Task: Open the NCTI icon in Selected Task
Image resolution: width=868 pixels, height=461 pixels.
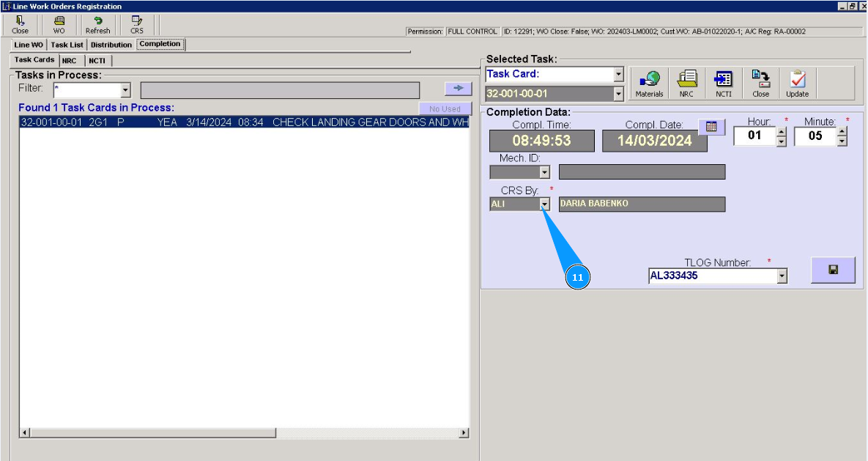Action: pyautogui.click(x=724, y=84)
